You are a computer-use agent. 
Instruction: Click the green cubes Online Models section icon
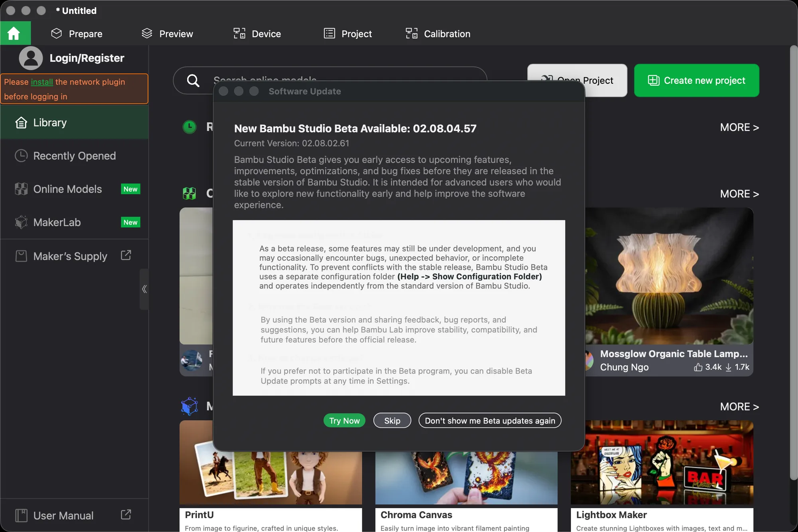pos(190,194)
